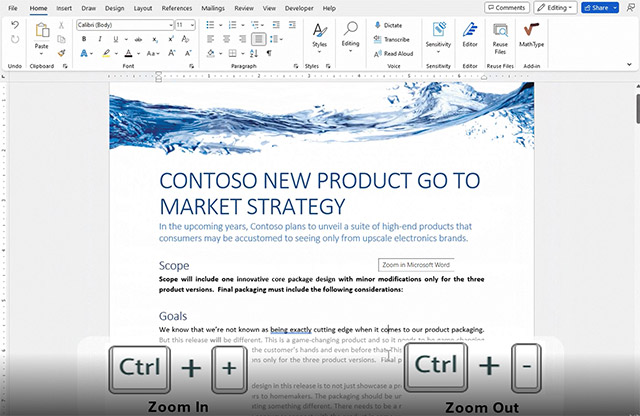Image resolution: width=640 pixels, height=416 pixels.
Task: Open the Clipboard pane launcher
Action: (65, 66)
